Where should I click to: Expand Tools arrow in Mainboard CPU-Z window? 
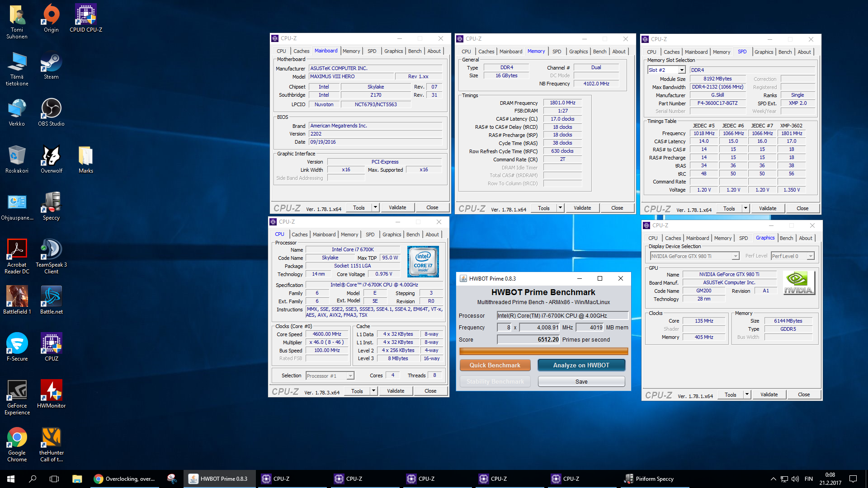(375, 207)
